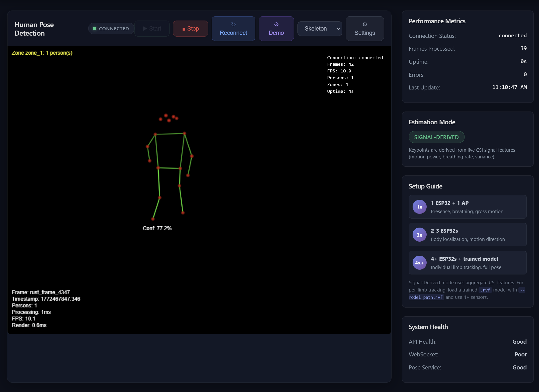Select the Performance Metrics panel header
The image size is (539, 392).
[x=437, y=21]
